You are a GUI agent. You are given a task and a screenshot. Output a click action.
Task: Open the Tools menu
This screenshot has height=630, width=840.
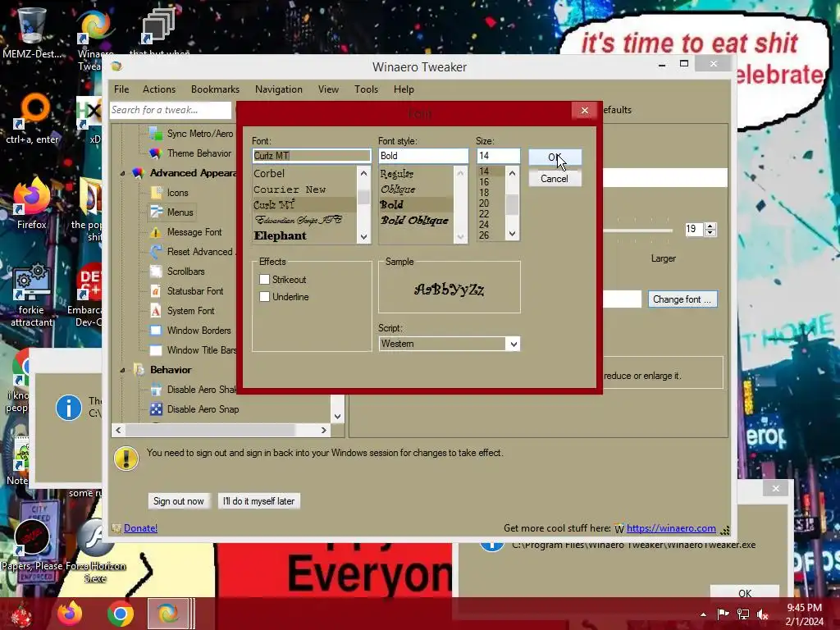[x=367, y=89]
